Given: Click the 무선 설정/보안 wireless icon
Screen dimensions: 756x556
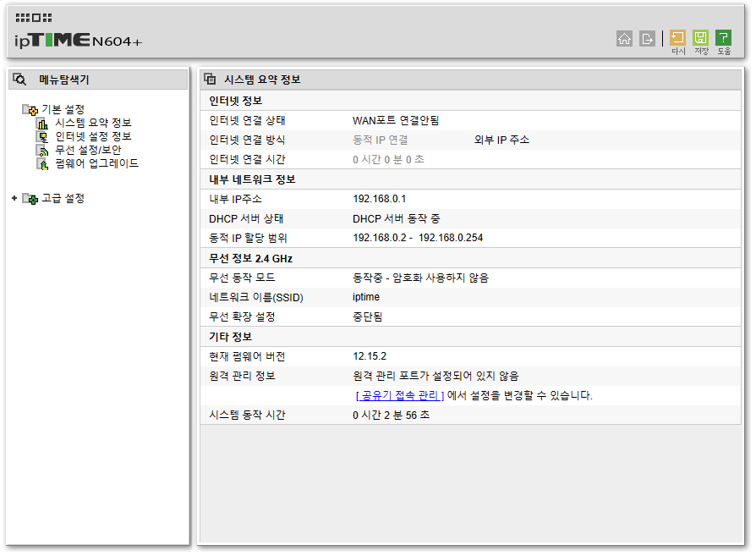Looking at the screenshot, I should point(42,151).
